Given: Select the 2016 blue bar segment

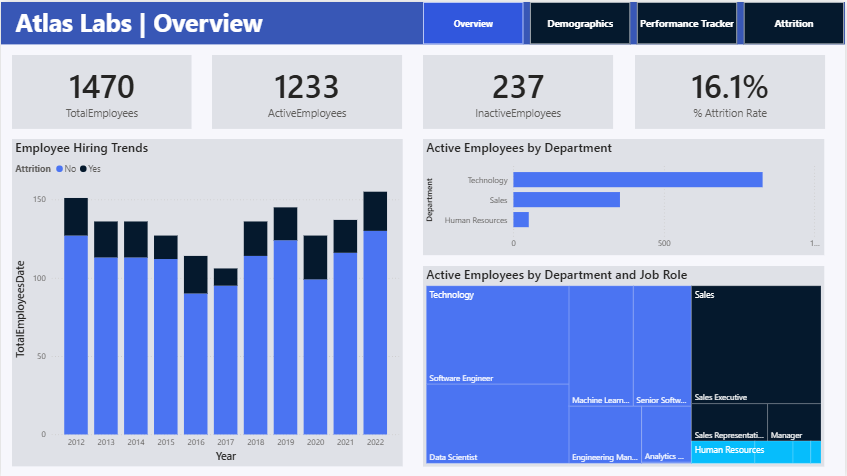Looking at the screenshot, I should (196, 364).
